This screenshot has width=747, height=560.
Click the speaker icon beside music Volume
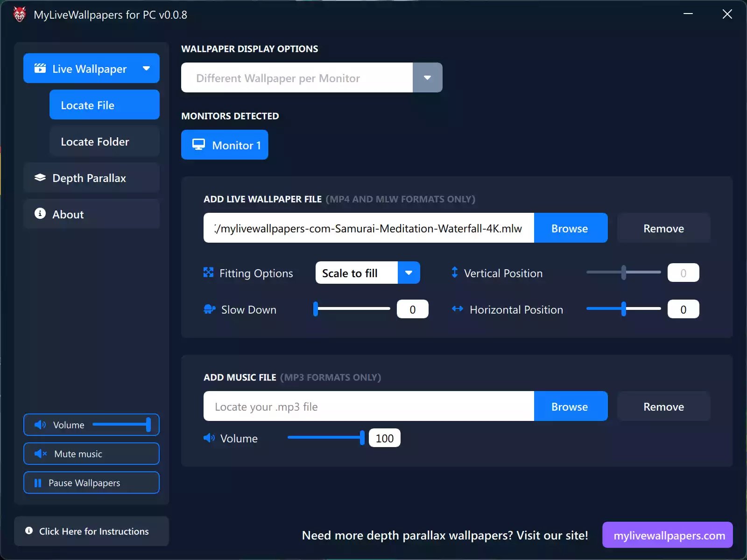[209, 438]
